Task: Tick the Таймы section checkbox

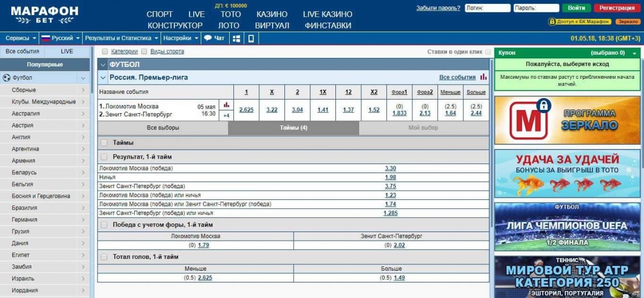Action: (104, 143)
